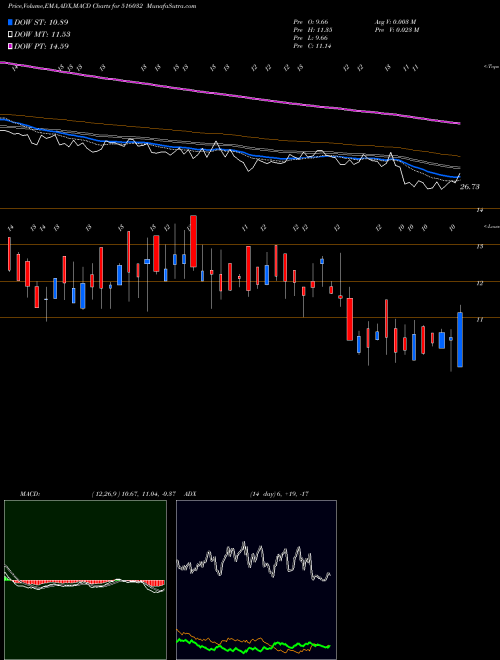The image size is (500, 660).
Task: Click the tallest red candlestick near 14
Action: [194, 241]
